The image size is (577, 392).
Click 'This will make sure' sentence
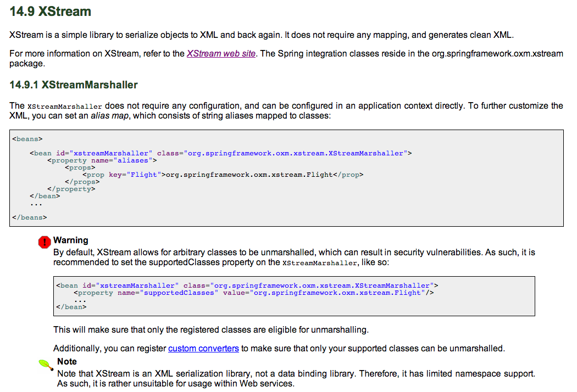[x=211, y=329]
